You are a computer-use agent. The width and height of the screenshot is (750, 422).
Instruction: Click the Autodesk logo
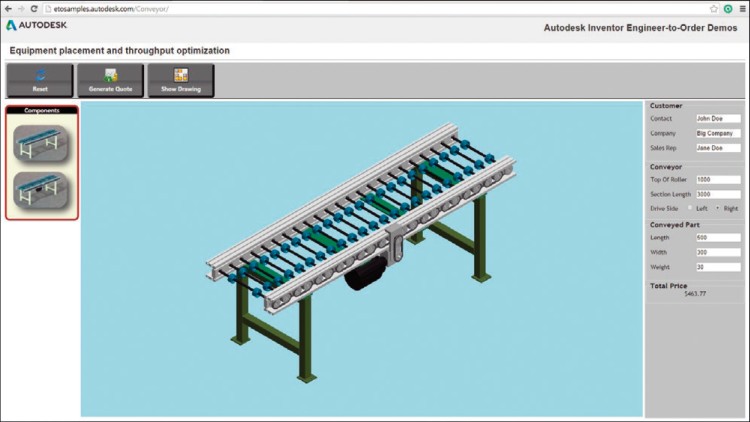click(37, 26)
